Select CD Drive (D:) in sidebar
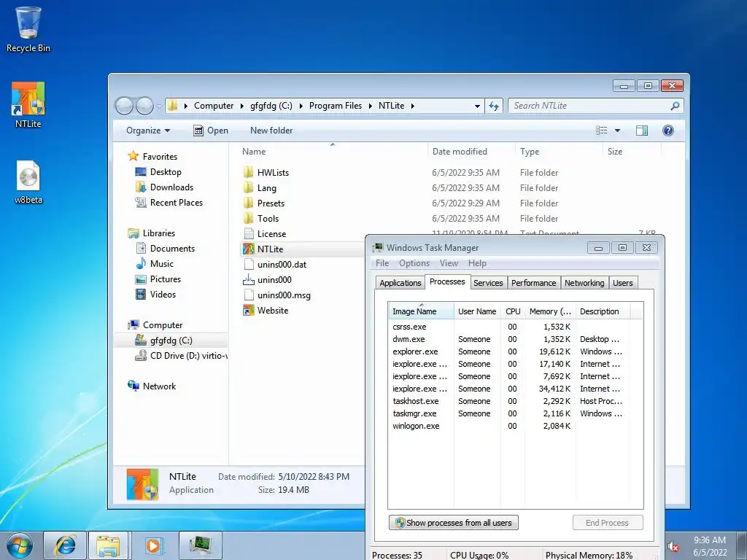This screenshot has width=747, height=560. 181,355
